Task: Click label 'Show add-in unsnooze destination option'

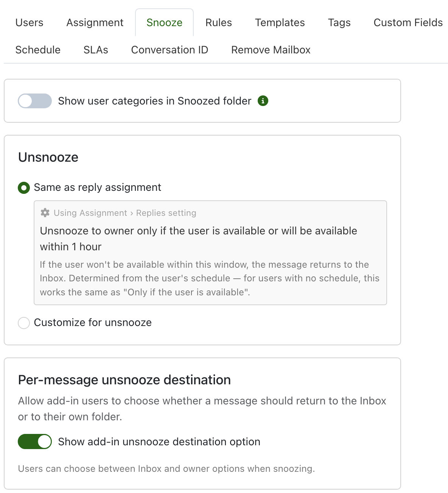Action: tap(159, 442)
